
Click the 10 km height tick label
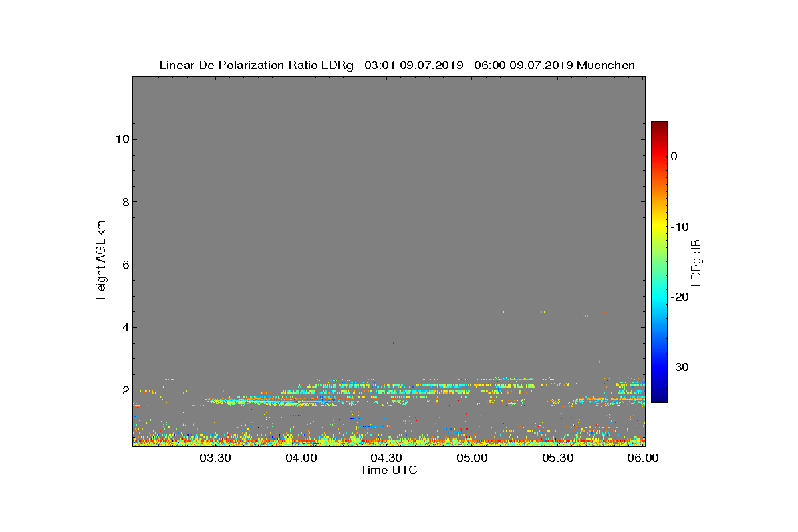pyautogui.click(x=121, y=139)
